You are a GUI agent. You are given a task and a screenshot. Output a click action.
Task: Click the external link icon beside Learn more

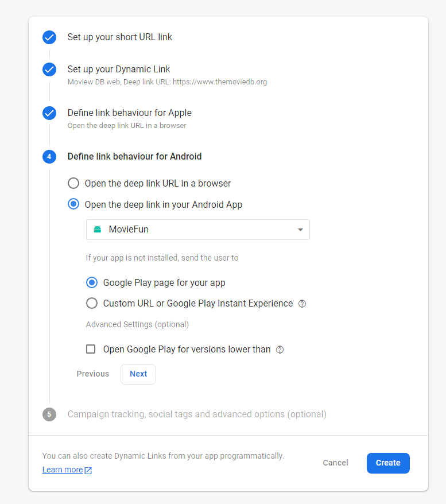88,470
